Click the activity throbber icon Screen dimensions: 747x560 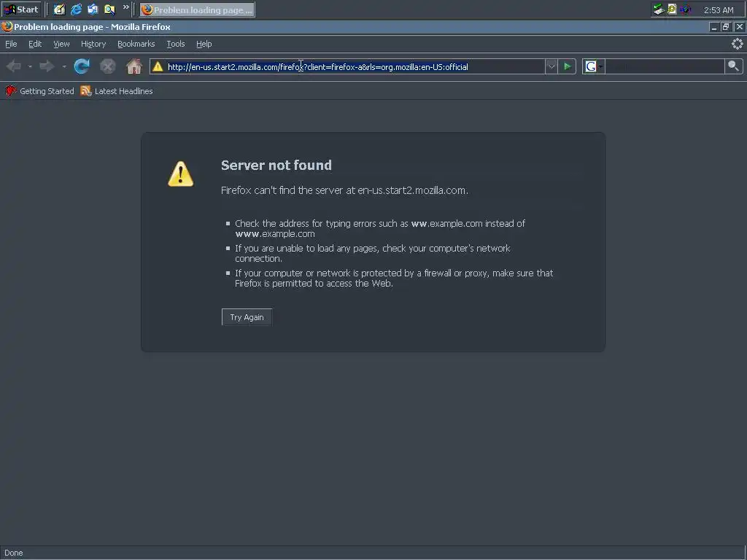737,44
